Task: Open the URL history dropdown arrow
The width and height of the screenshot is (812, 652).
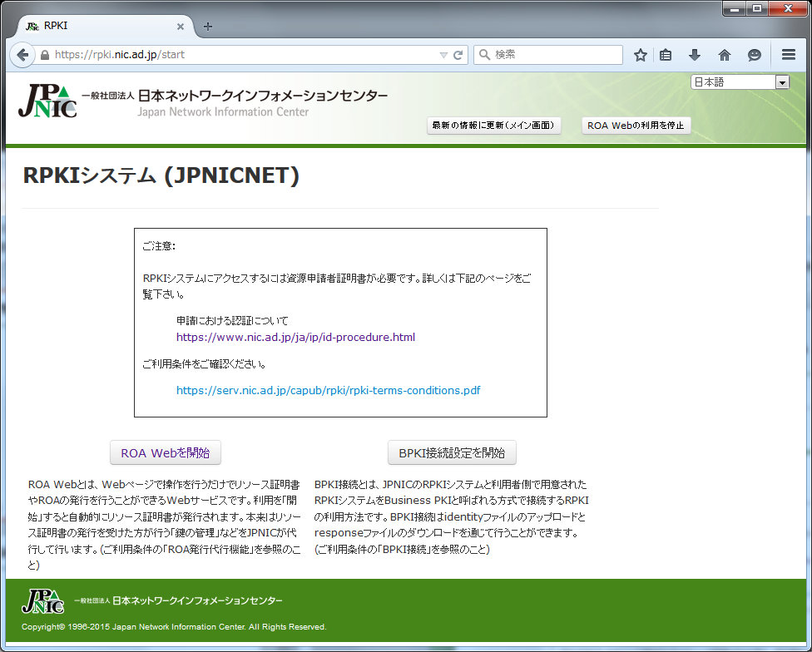Action: coord(443,55)
